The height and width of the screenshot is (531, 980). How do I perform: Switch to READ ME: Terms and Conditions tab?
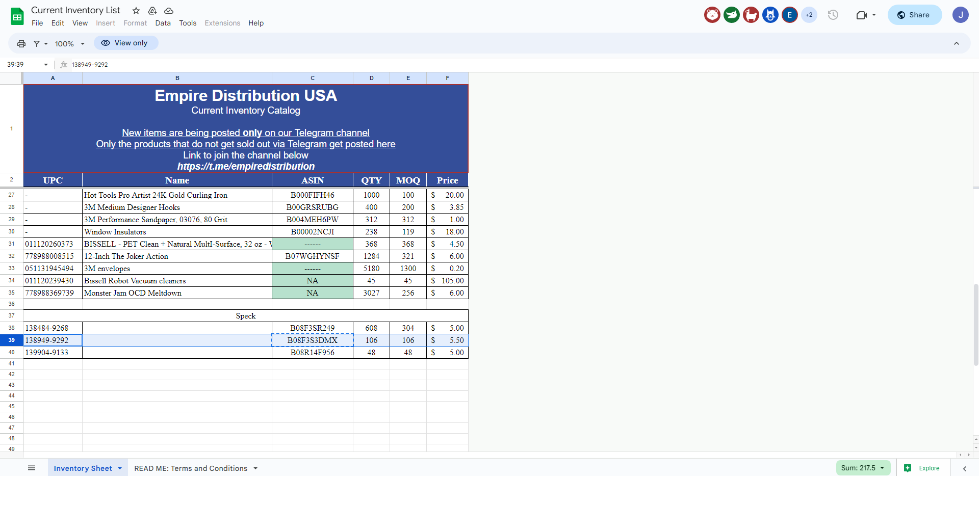191,468
